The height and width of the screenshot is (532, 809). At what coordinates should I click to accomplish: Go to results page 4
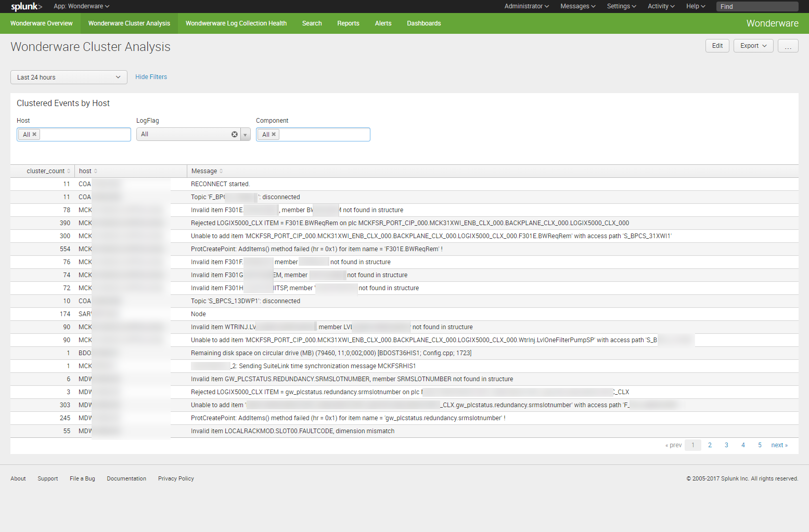point(743,445)
